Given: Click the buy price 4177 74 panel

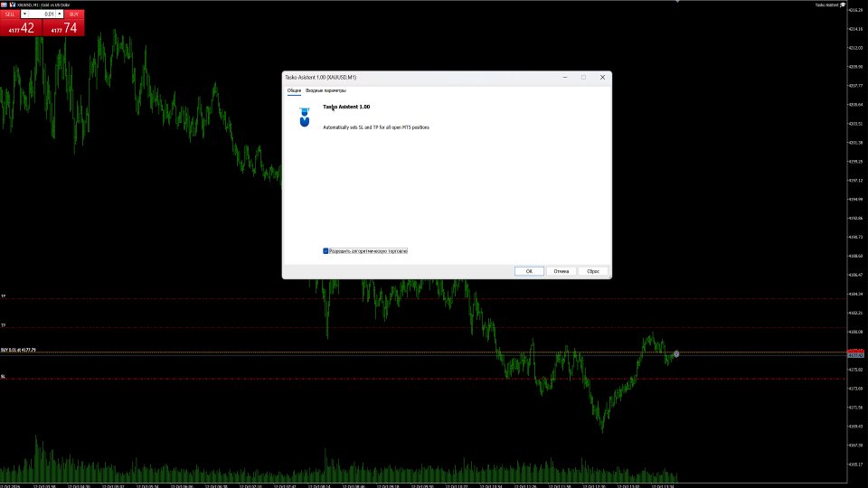Looking at the screenshot, I should 63,28.
